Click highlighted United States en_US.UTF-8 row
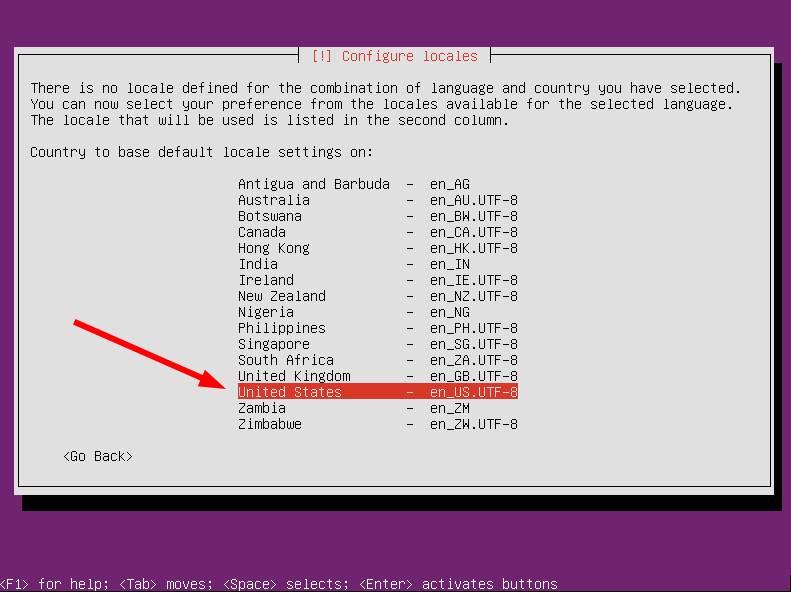 click(x=378, y=392)
